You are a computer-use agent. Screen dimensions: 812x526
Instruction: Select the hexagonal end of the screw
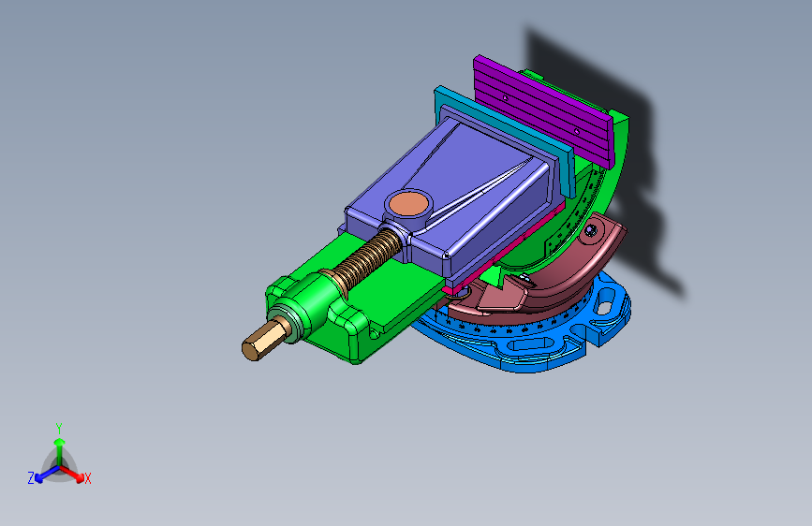[x=265, y=340]
